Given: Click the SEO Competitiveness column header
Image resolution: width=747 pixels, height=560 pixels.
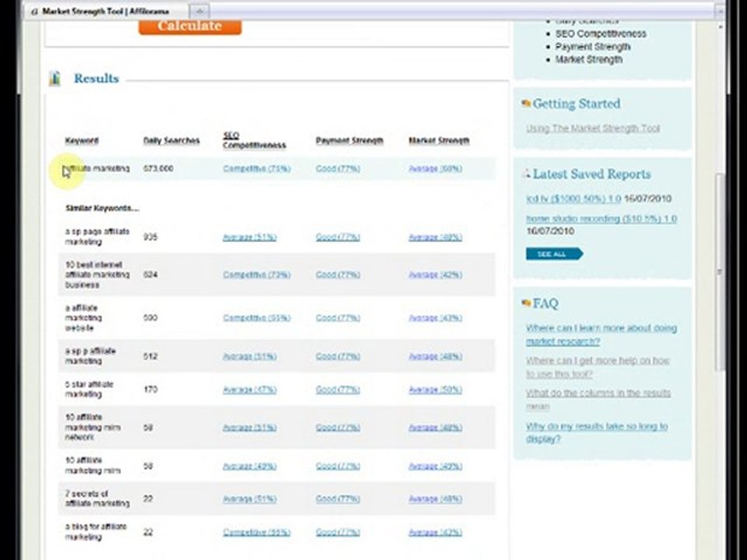Looking at the screenshot, I should (x=254, y=140).
